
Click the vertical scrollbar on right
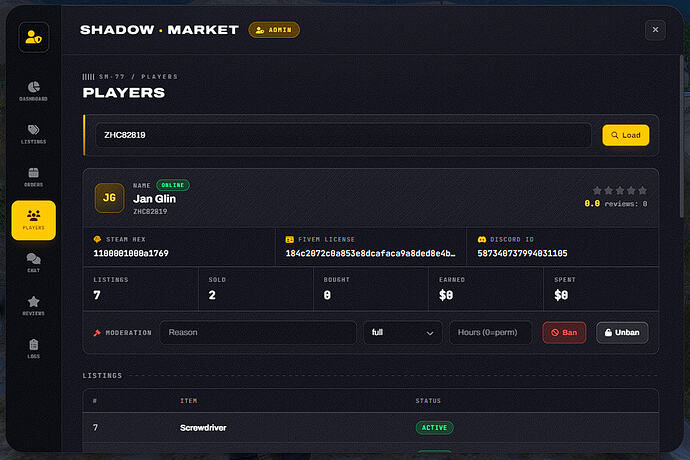pos(682,136)
